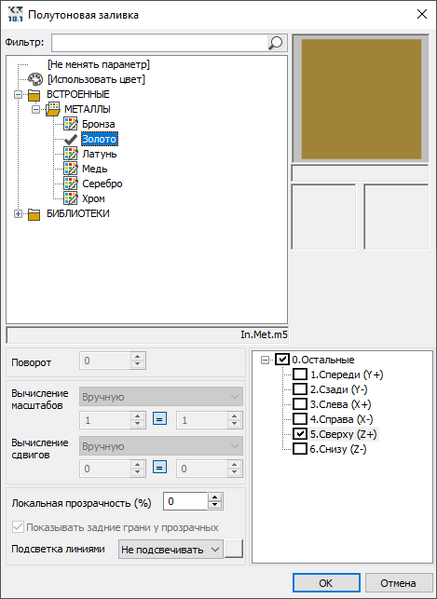The width and height of the screenshot is (437, 599).
Task: Click the second shift value spinner down arrow
Action: tap(234, 472)
